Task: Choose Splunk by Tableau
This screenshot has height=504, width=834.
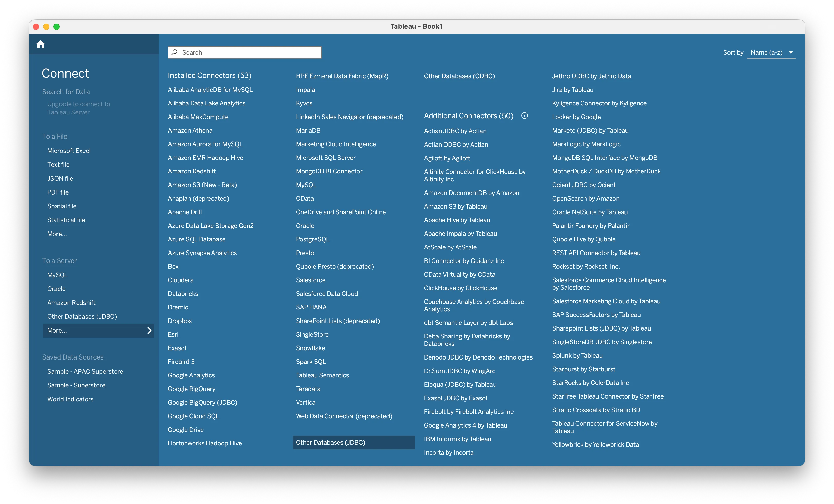Action: (577, 355)
